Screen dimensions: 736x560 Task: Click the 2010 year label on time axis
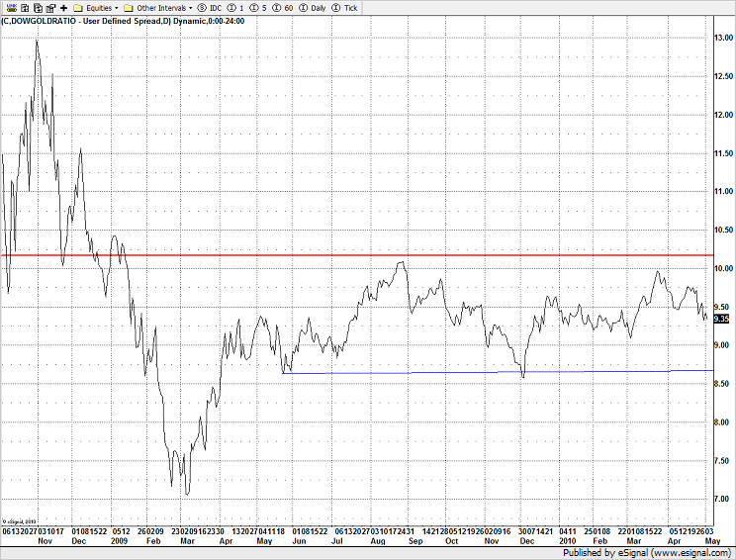pyautogui.click(x=568, y=541)
